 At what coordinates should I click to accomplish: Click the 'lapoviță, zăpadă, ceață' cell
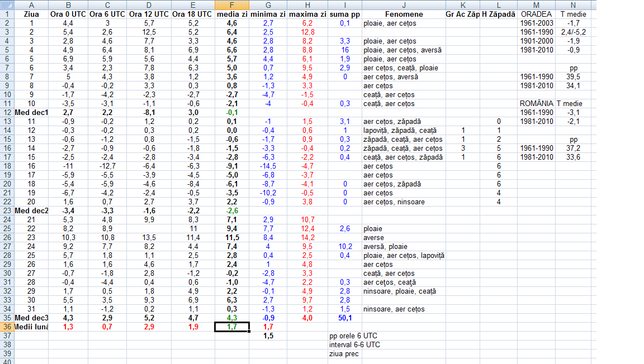404,131
